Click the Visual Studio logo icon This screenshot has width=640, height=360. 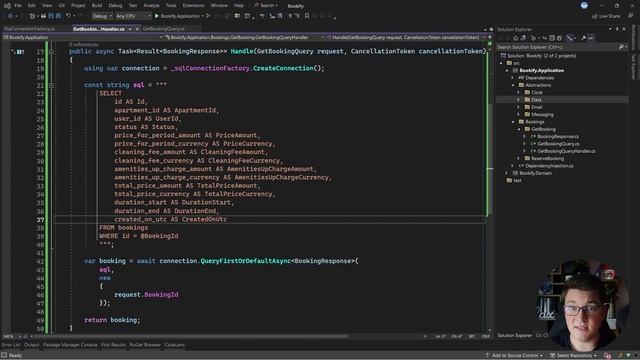click(x=7, y=6)
